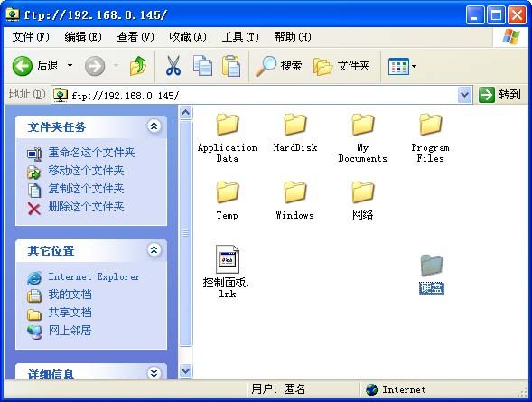Select the 控制面板.lnk file
The image size is (532, 402).
pos(227,272)
